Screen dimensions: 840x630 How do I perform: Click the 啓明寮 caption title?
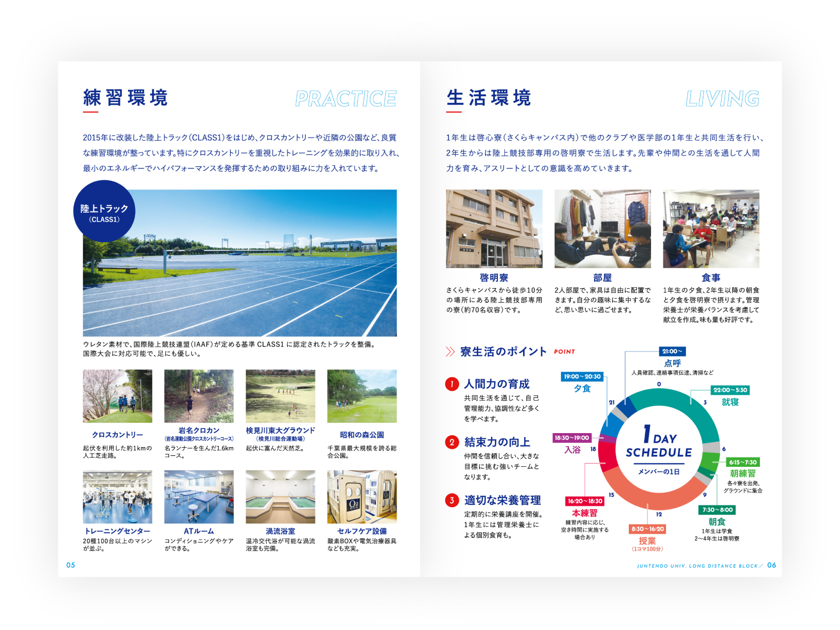494,277
